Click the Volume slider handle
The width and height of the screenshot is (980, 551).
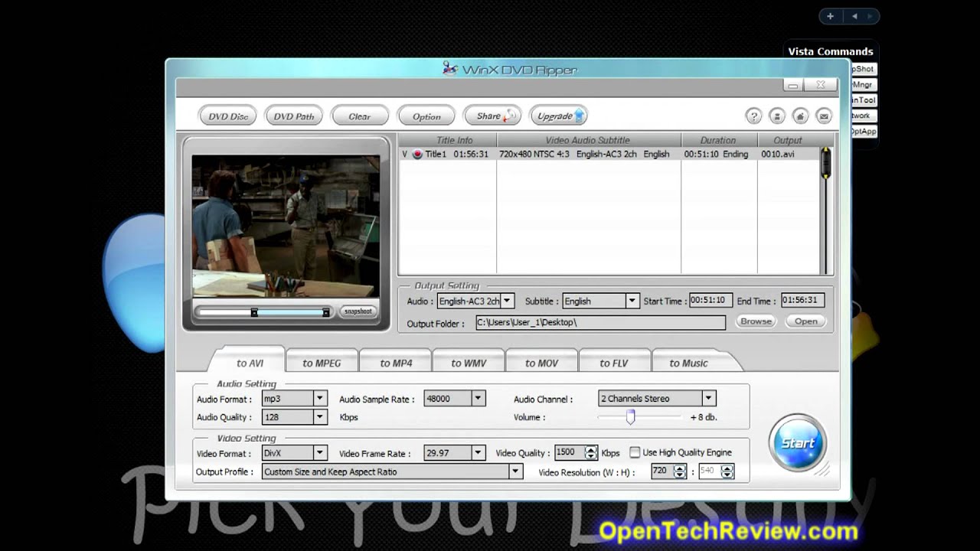point(630,416)
